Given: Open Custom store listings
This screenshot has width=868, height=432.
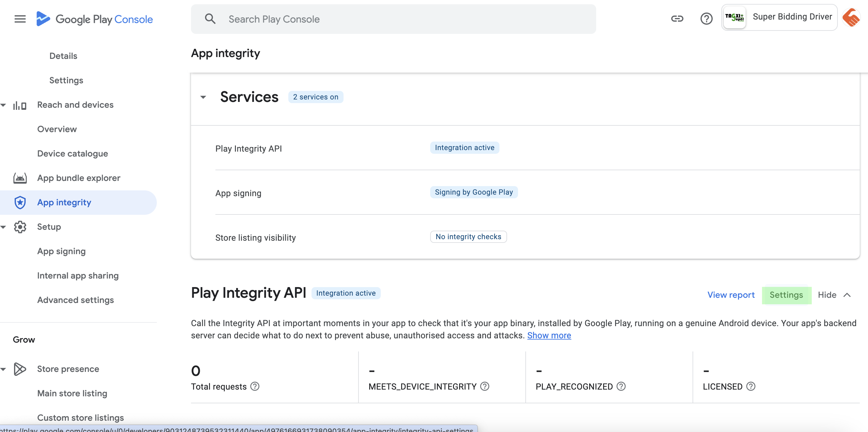Looking at the screenshot, I should 81,418.
